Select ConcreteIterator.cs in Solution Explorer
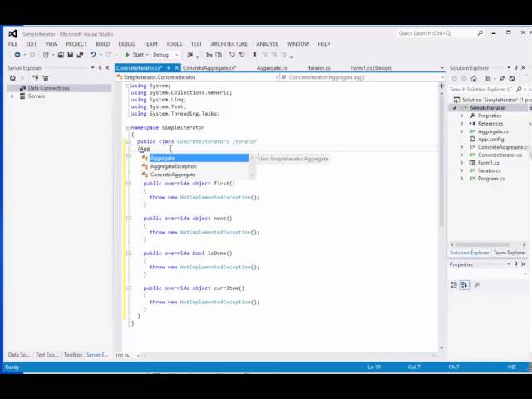This screenshot has height=399, width=532. pos(500,155)
